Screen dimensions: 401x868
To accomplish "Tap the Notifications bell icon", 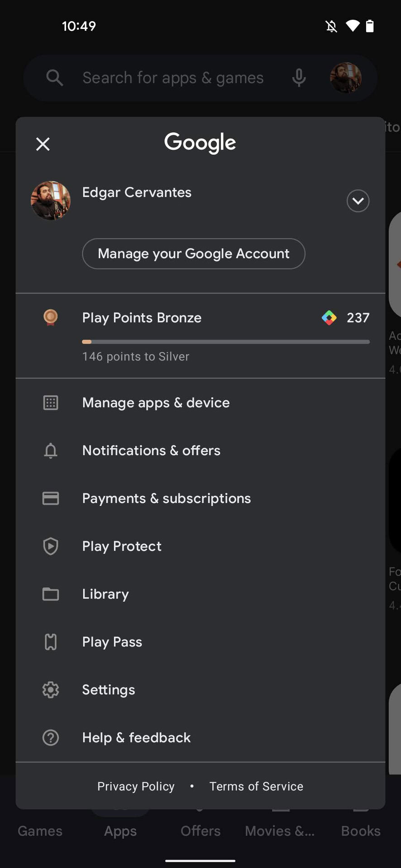I will point(51,451).
